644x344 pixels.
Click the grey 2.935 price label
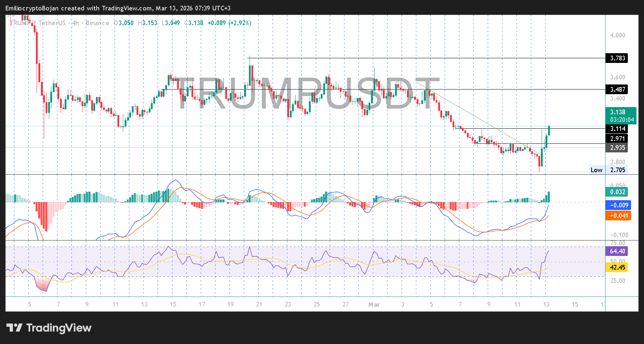coord(617,148)
